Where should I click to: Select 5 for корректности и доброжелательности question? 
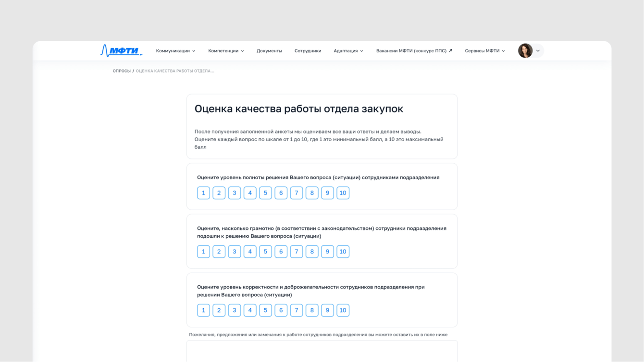coord(265,310)
